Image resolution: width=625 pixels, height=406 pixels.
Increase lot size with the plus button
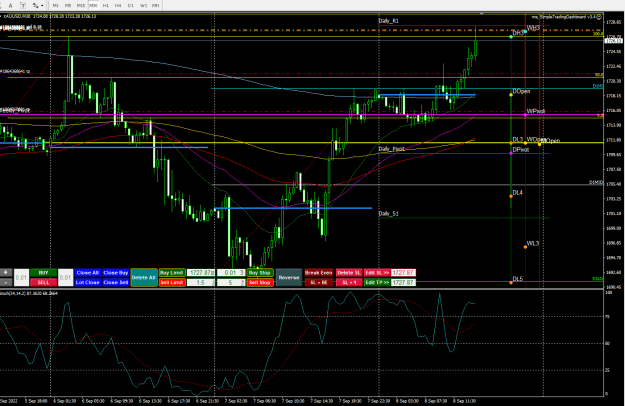[x=6, y=273]
